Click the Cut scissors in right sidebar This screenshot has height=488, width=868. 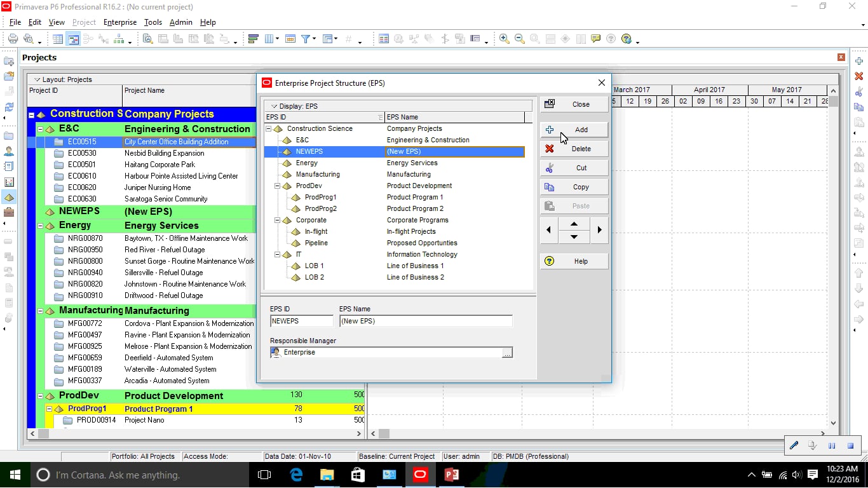[859, 92]
